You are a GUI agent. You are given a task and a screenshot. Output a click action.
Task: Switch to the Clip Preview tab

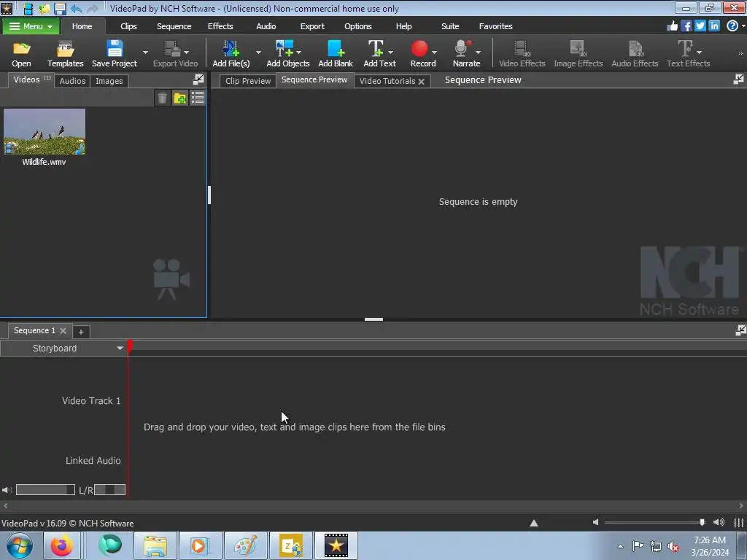pyautogui.click(x=248, y=81)
